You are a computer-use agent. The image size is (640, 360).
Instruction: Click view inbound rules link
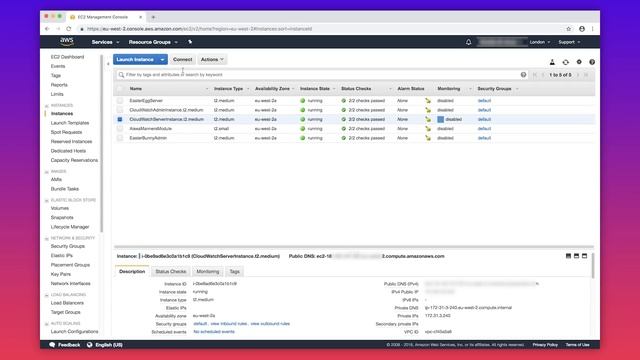coord(229,324)
